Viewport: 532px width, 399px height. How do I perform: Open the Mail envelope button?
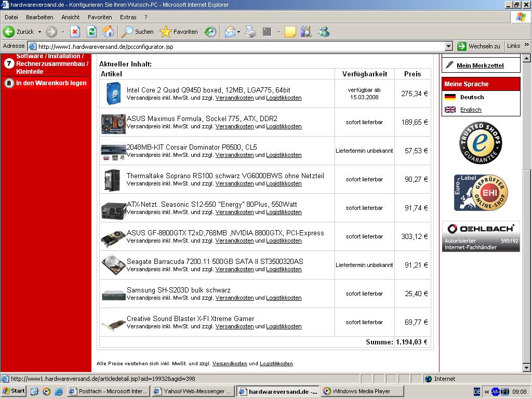pyautogui.click(x=230, y=32)
